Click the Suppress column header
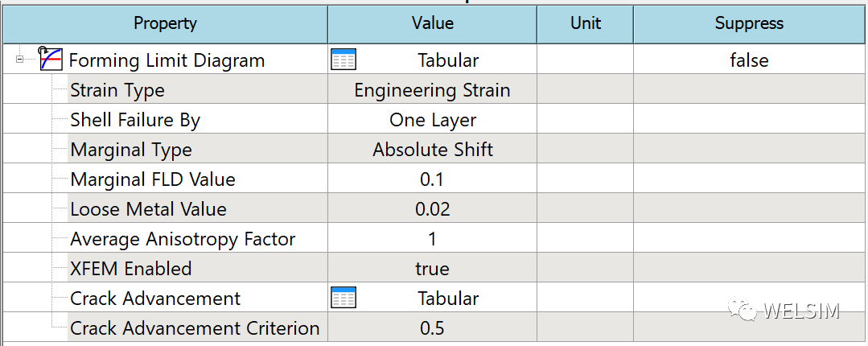Image resolution: width=868 pixels, height=346 pixels. coord(750,23)
